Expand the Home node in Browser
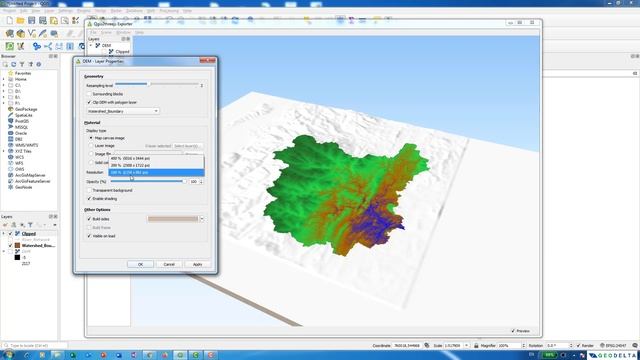Screen dimensions: 640x360 point(4,79)
